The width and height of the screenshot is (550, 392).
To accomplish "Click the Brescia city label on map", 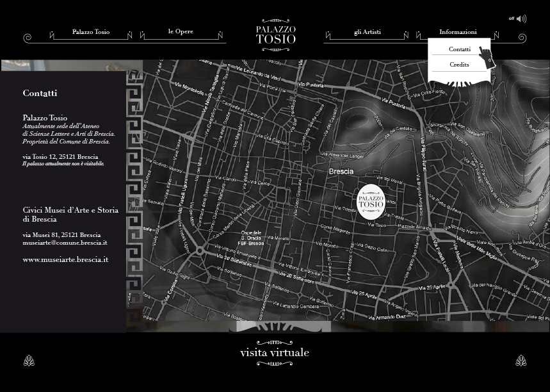I will click(341, 171).
